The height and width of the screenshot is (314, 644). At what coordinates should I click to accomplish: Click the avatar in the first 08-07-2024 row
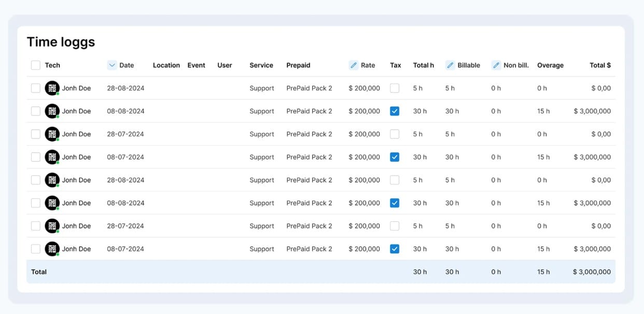pyautogui.click(x=52, y=156)
